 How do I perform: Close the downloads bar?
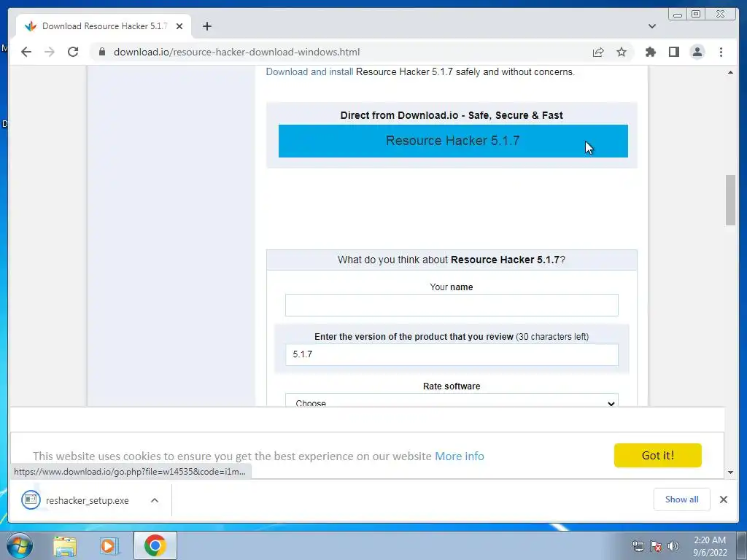click(x=723, y=499)
